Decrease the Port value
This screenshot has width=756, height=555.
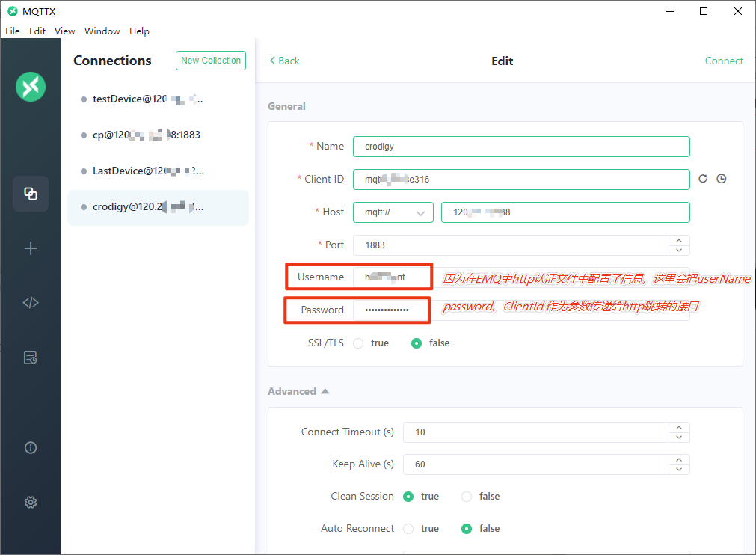(x=679, y=251)
